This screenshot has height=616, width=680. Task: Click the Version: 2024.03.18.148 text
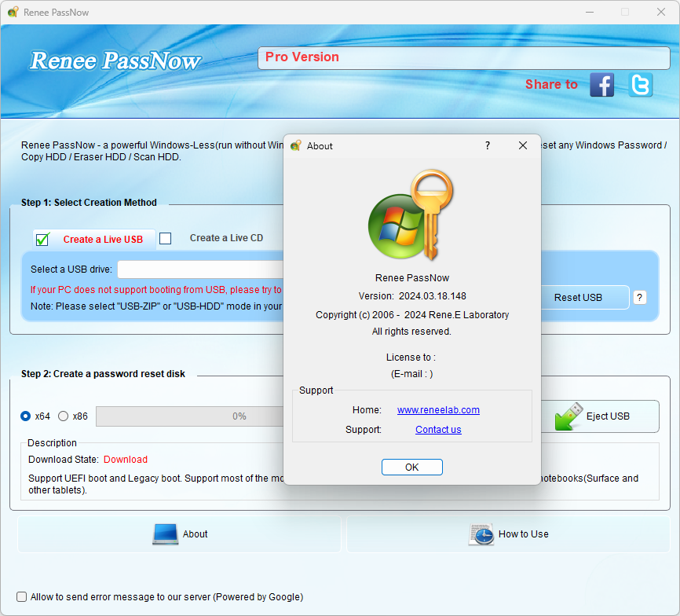[x=412, y=296]
